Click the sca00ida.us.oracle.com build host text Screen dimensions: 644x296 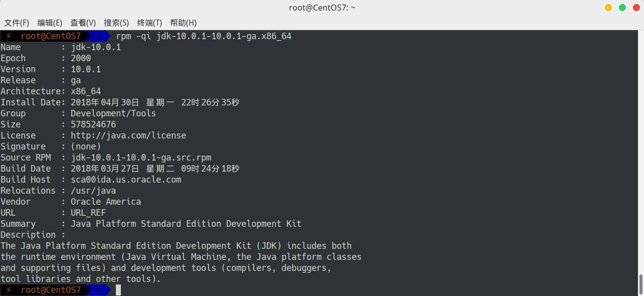click(126, 180)
